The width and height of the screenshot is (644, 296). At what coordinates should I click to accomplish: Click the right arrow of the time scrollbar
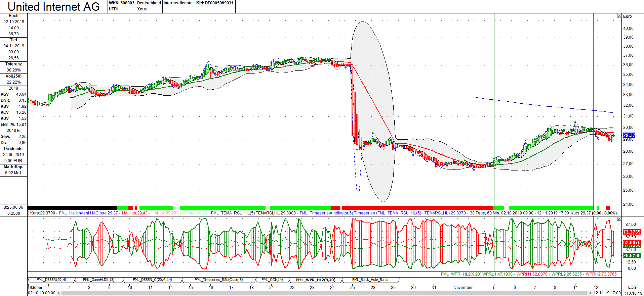coord(590,293)
